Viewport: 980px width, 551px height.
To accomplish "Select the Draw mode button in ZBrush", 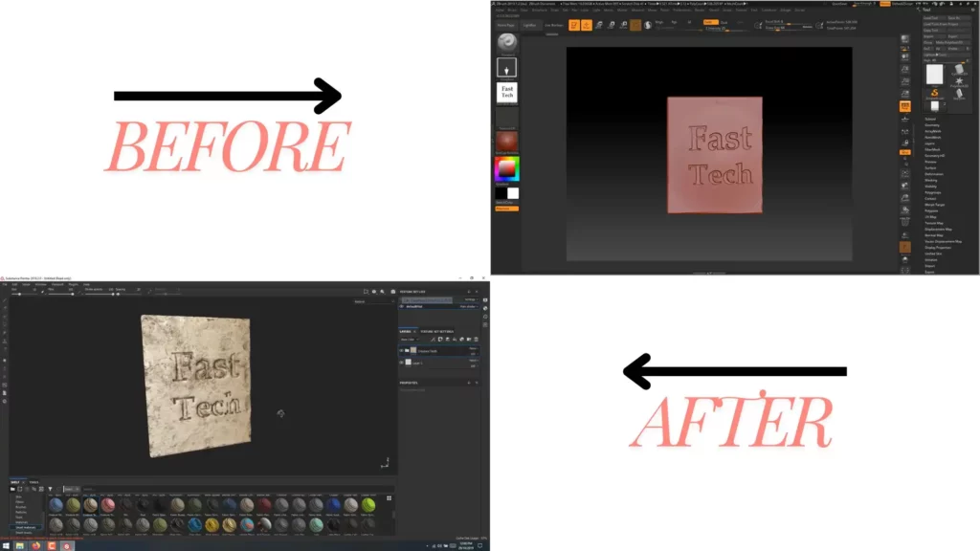I will (x=587, y=25).
